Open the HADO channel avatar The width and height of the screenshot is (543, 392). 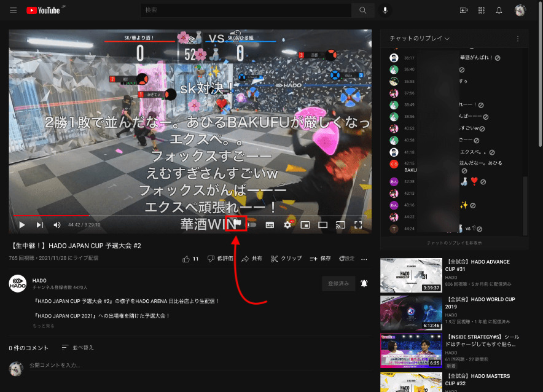pyautogui.click(x=18, y=284)
